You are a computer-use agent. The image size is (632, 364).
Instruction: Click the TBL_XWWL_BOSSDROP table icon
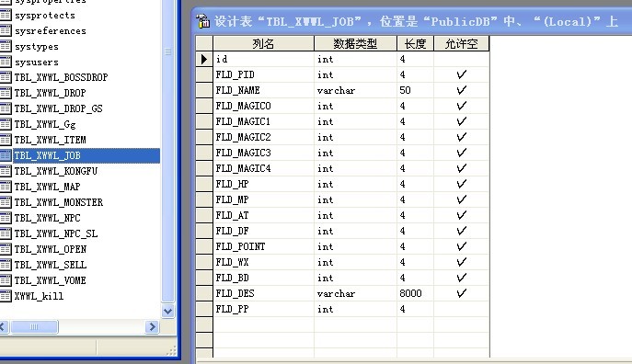click(x=6, y=77)
